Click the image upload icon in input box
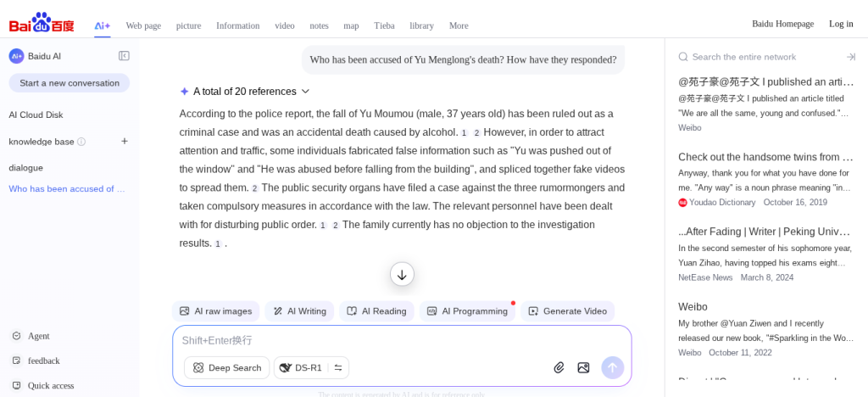 583,367
